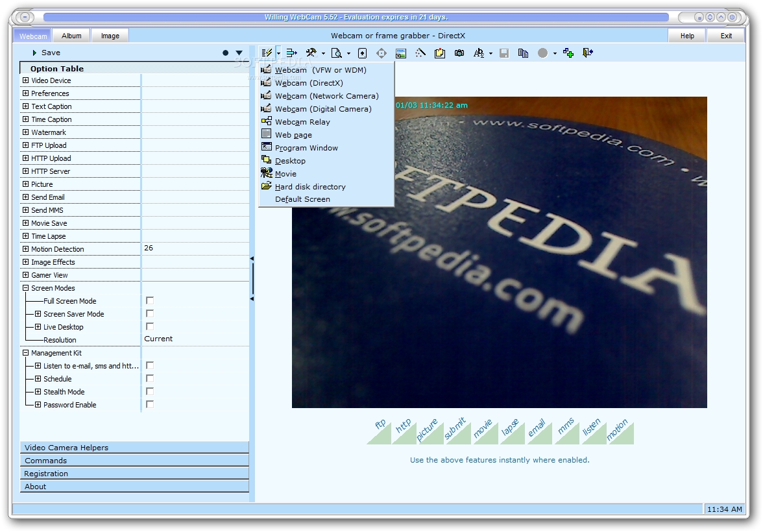The height and width of the screenshot is (532, 763).
Task: Click the Ab text caption icon
Action: pyautogui.click(x=479, y=53)
